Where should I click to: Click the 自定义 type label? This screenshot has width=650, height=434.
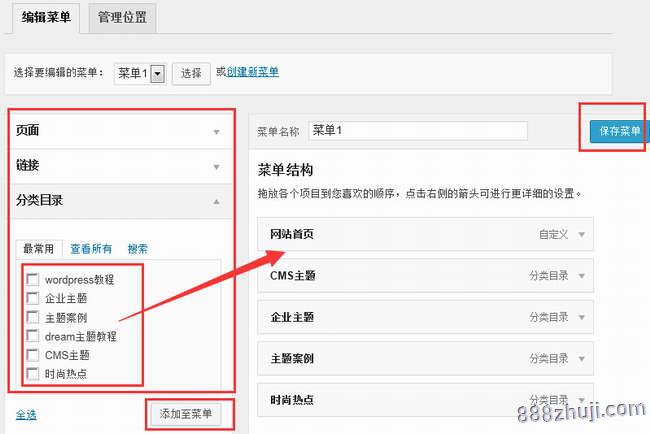coord(553,235)
